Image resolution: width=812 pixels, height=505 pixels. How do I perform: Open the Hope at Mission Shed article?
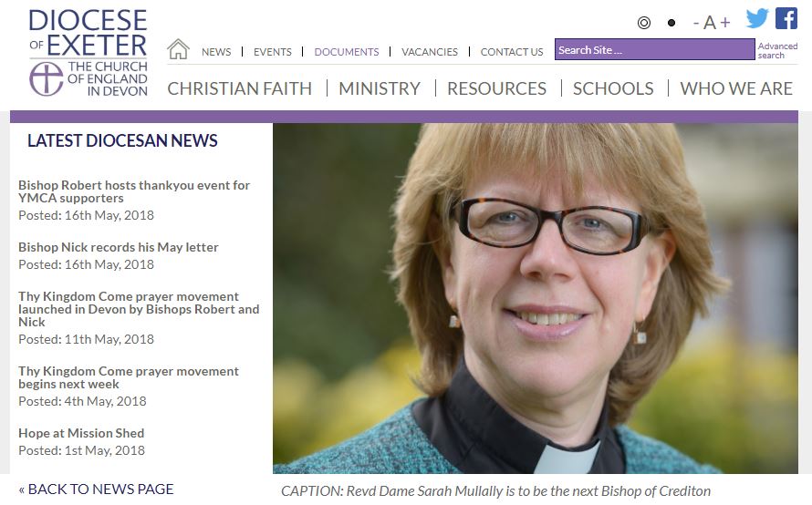pyautogui.click(x=81, y=433)
